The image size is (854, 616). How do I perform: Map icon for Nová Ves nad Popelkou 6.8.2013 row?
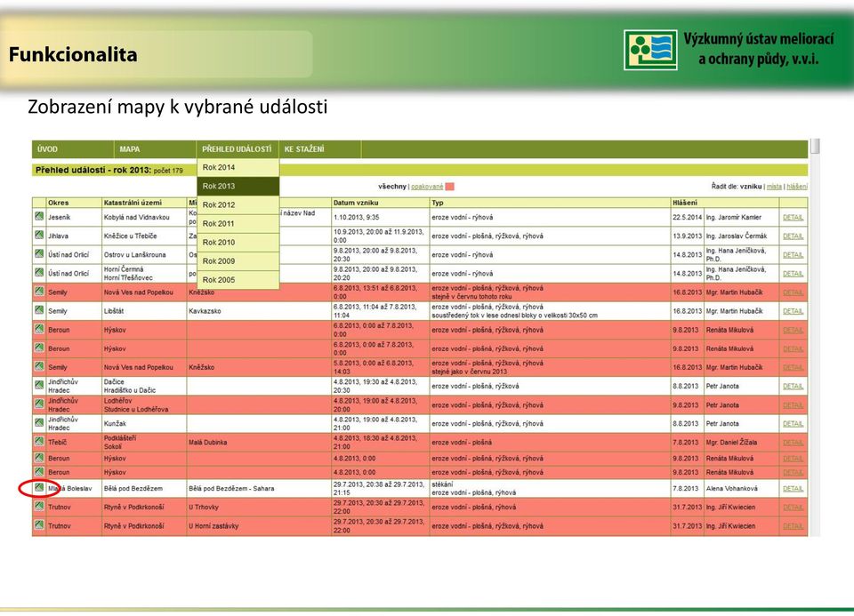pyautogui.click(x=39, y=292)
